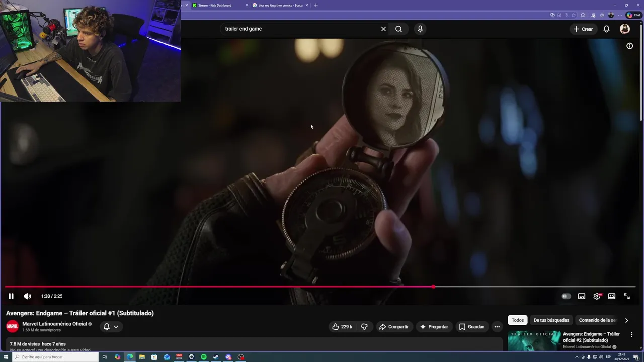Dislike the video with thumbs down

pyautogui.click(x=364, y=327)
